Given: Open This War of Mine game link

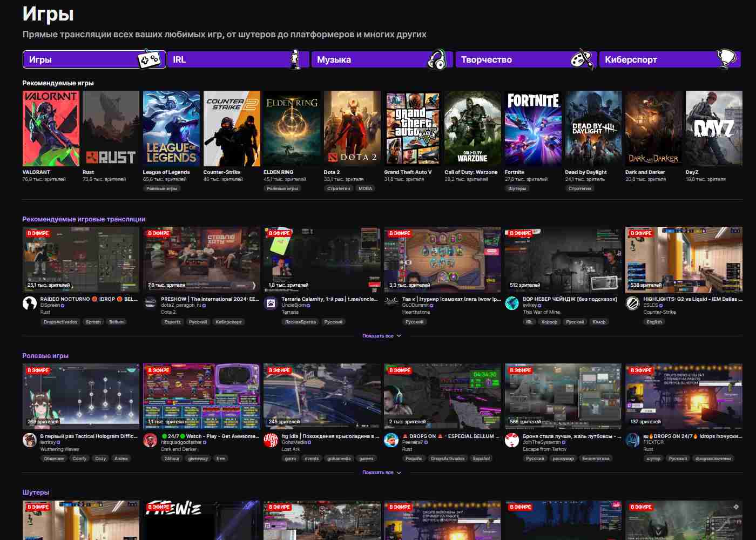Looking at the screenshot, I should click(x=542, y=312).
